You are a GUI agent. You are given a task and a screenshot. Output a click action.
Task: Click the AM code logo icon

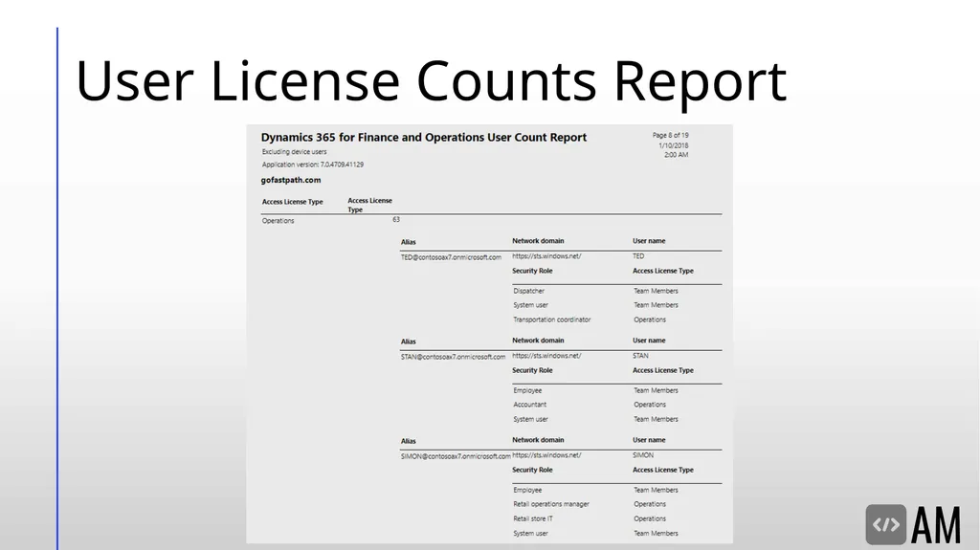(x=885, y=524)
